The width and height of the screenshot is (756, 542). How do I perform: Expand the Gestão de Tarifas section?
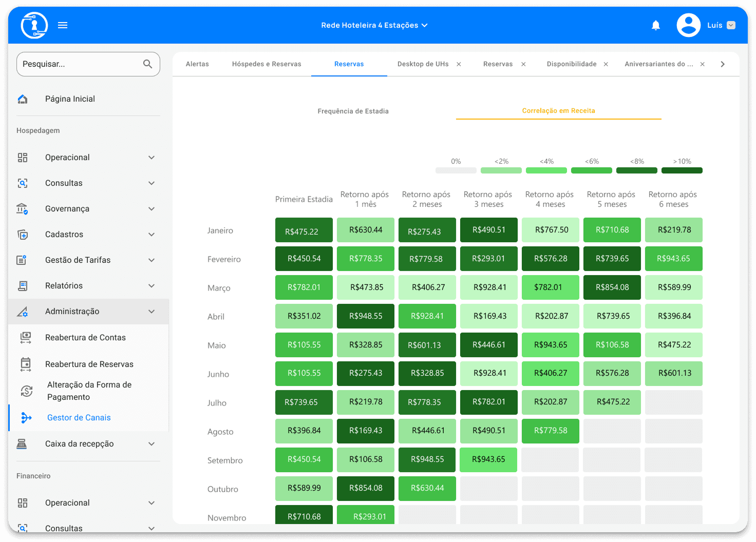[x=152, y=260]
